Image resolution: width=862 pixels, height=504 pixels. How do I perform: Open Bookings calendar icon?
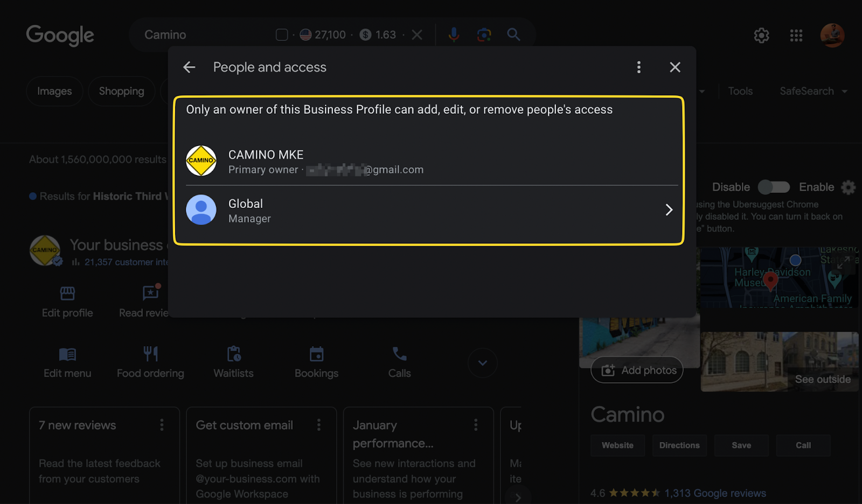tap(317, 354)
